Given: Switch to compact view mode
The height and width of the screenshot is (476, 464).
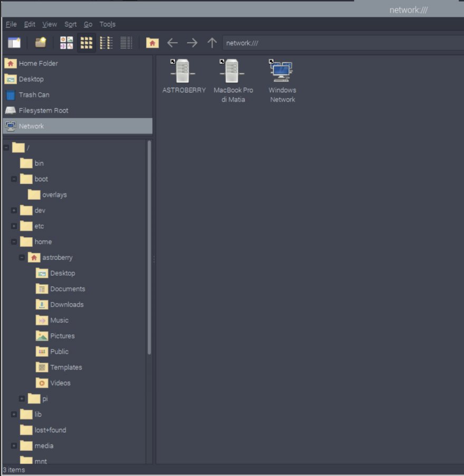Looking at the screenshot, I should [x=107, y=43].
